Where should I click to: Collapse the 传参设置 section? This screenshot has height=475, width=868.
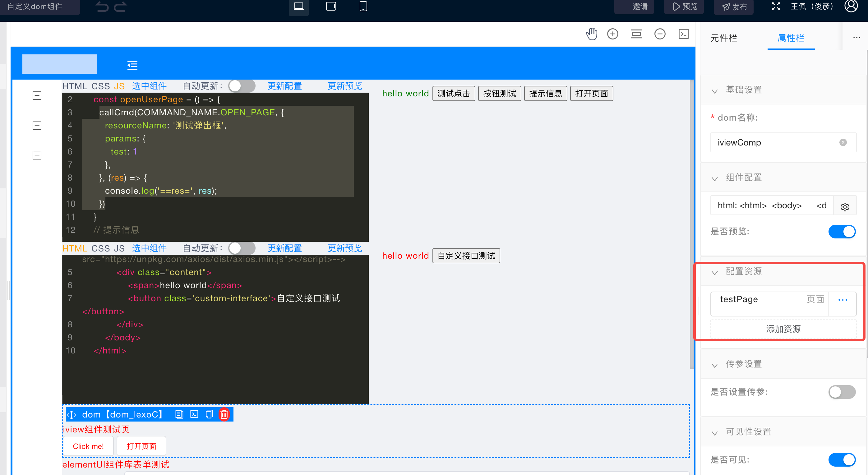(x=714, y=365)
